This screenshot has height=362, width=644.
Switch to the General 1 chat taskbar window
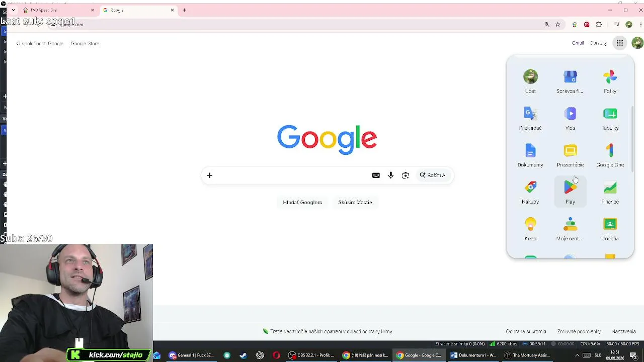(192, 355)
